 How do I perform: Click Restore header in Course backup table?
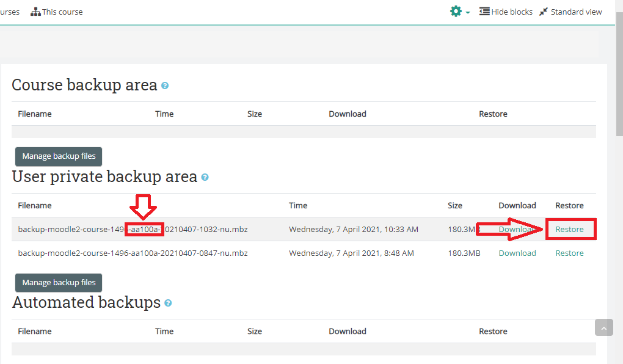point(493,114)
